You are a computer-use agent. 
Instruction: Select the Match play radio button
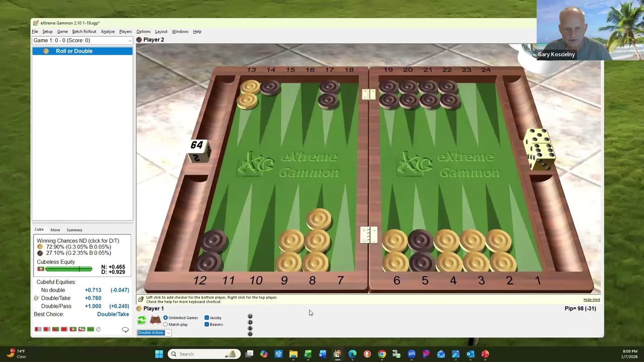point(166,324)
